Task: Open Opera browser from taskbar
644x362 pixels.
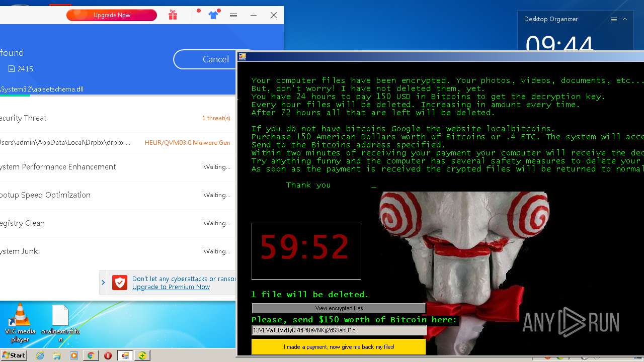Action: pyautogui.click(x=108, y=355)
